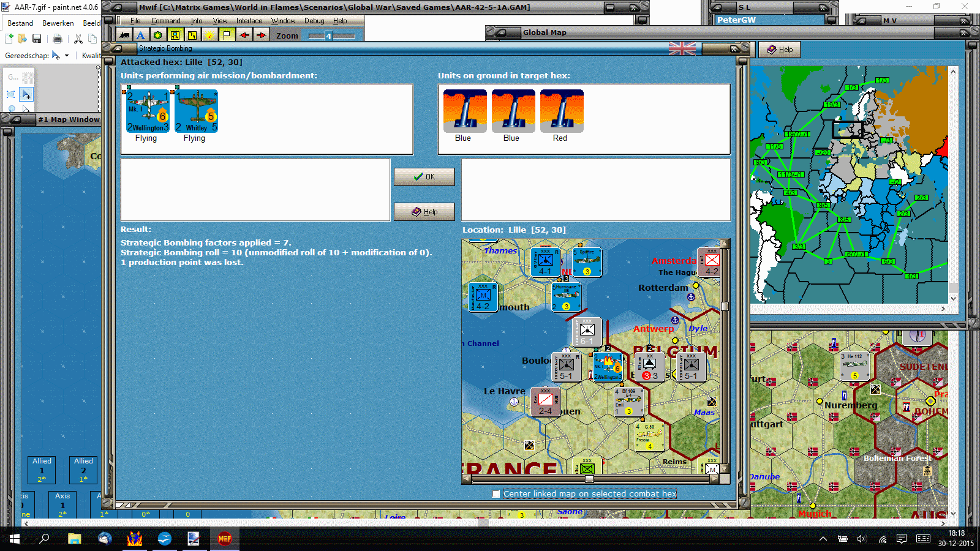Click the Global Map scroll up arrow
The height and width of the screenshot is (551, 980).
click(x=953, y=71)
